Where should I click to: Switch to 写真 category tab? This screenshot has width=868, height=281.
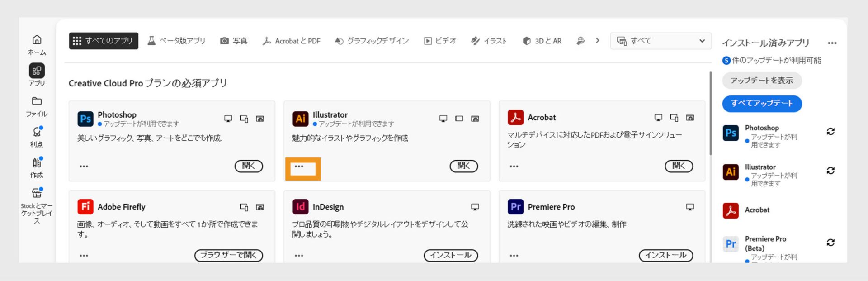[234, 41]
